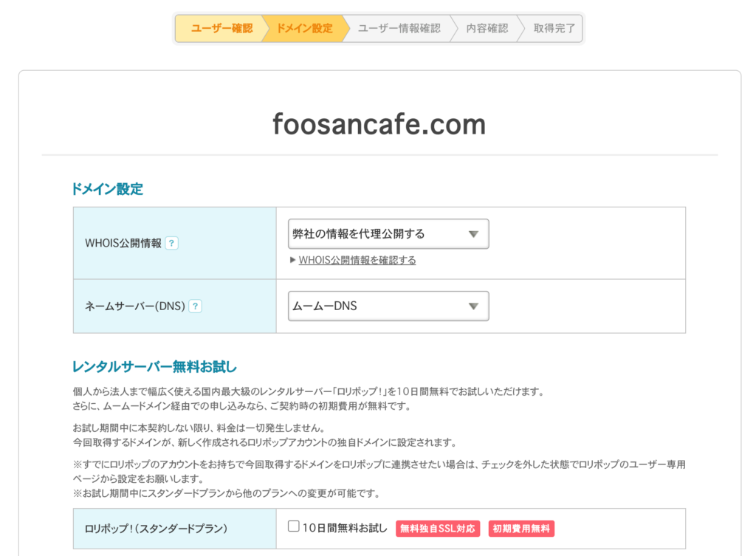Click the WHOIS公開情報 row label
The width and height of the screenshot is (756, 556).
pyautogui.click(x=123, y=243)
